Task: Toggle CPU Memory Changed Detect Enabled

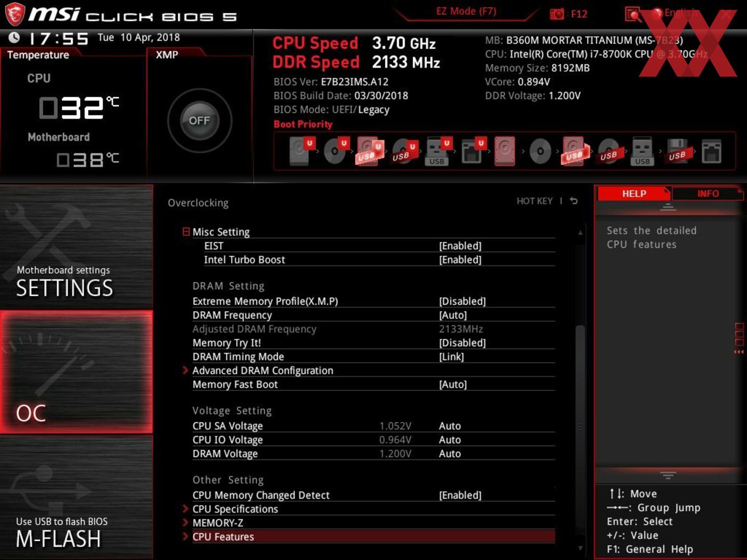Action: (x=460, y=495)
